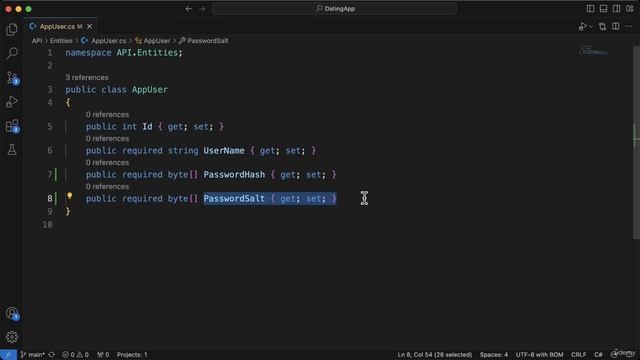640x360 pixels.
Task: Click '0 references' above the Id property
Action: pyautogui.click(x=107, y=115)
